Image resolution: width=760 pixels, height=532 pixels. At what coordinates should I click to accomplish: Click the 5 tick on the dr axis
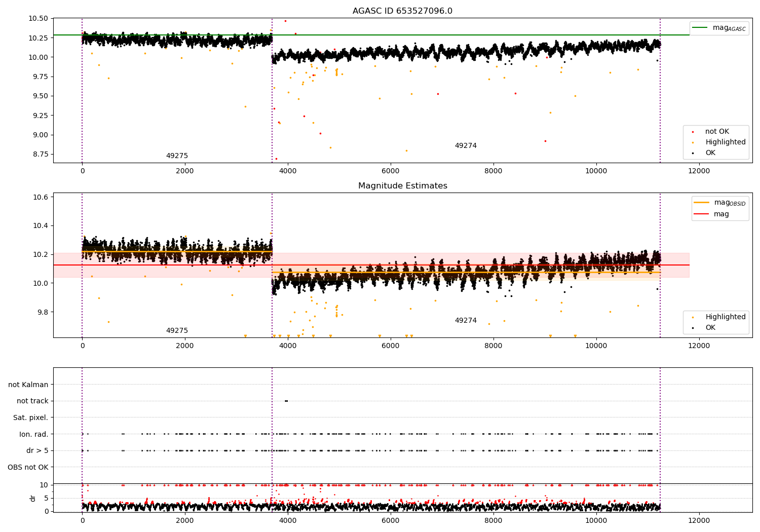(47, 498)
